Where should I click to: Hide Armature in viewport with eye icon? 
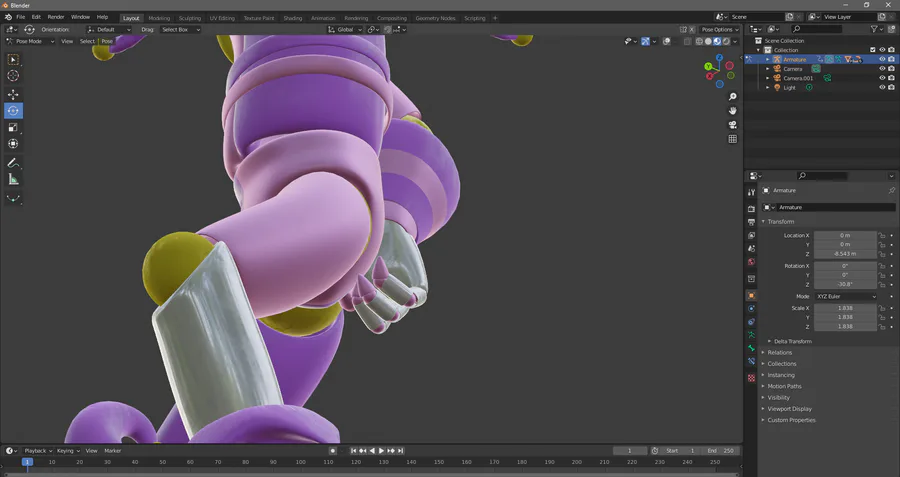click(x=882, y=59)
